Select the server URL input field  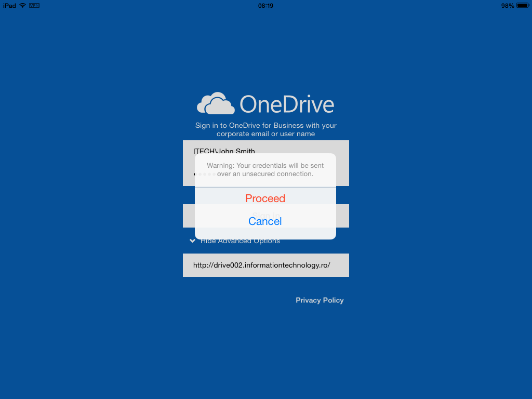coord(265,265)
